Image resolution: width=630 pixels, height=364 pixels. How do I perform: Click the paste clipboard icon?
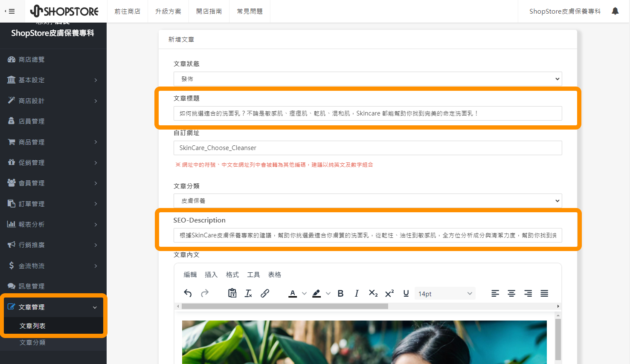pyautogui.click(x=232, y=293)
